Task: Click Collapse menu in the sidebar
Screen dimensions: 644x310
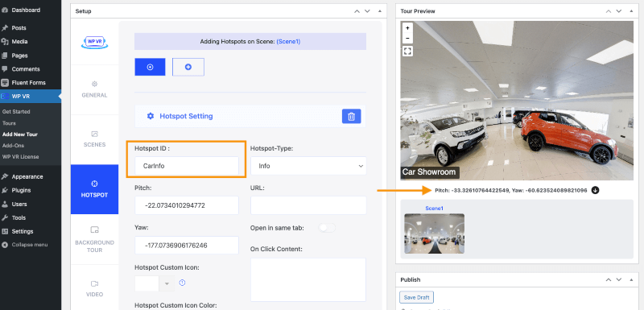Action: 29,245
